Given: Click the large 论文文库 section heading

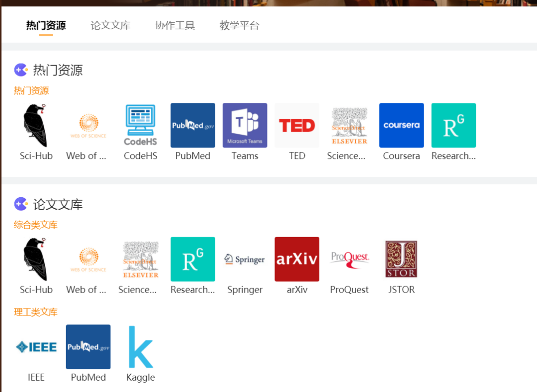Looking at the screenshot, I should [58, 204].
